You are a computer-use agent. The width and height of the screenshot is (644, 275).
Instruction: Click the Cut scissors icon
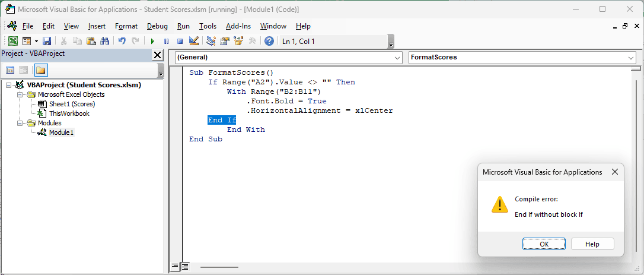(64, 41)
